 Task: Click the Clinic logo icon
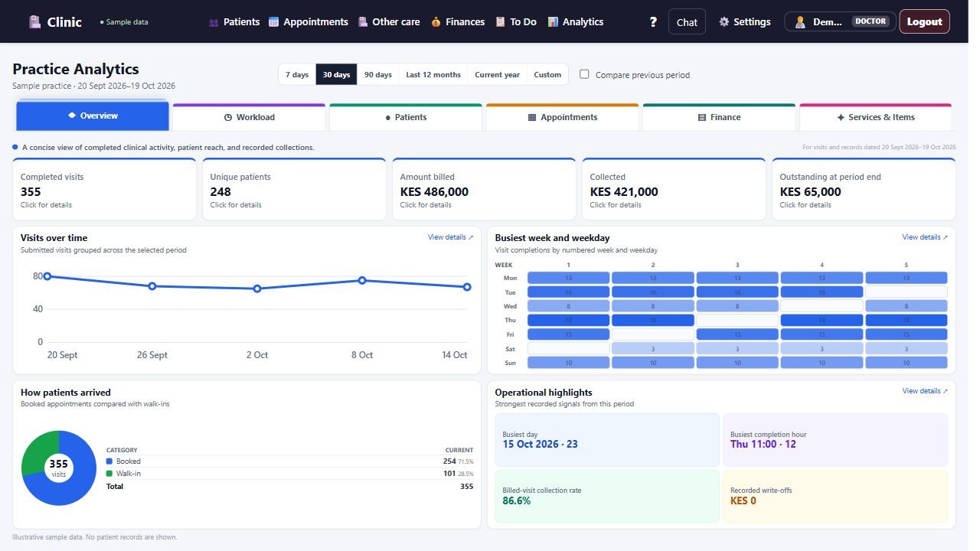tap(34, 22)
